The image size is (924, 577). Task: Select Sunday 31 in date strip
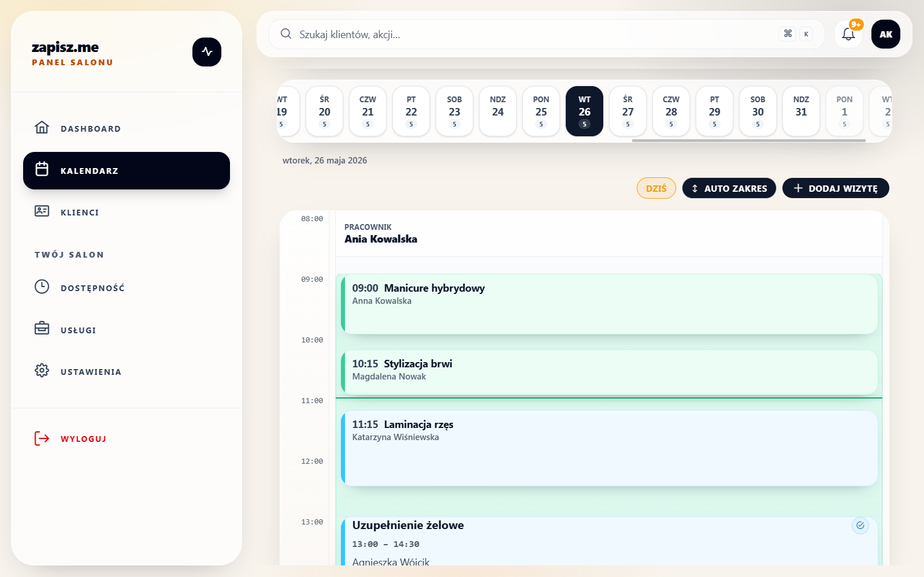point(801,111)
